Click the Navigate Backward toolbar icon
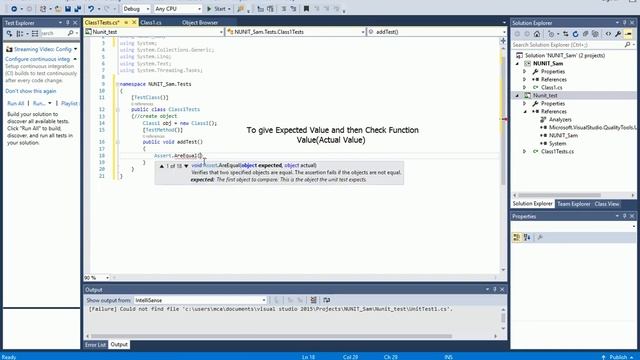640x360 pixels. coord(14,9)
